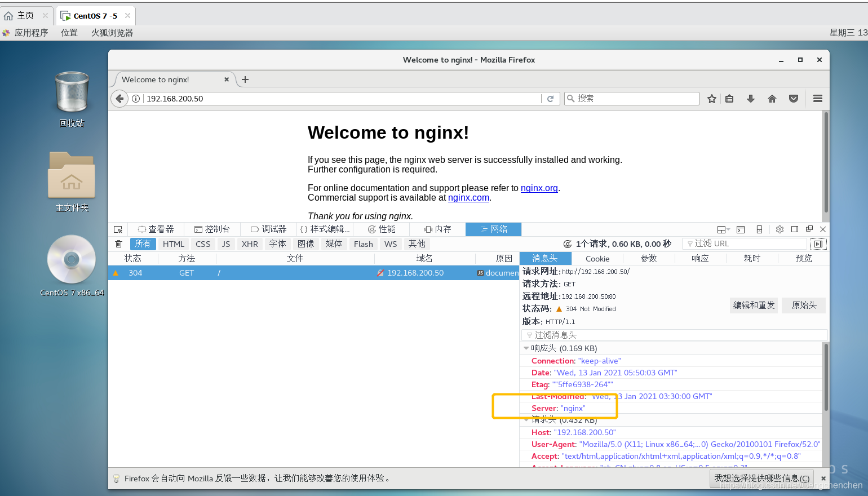Viewport: 868px width, 496px height.
Task: Show bookmarks list icon
Action: tap(729, 99)
